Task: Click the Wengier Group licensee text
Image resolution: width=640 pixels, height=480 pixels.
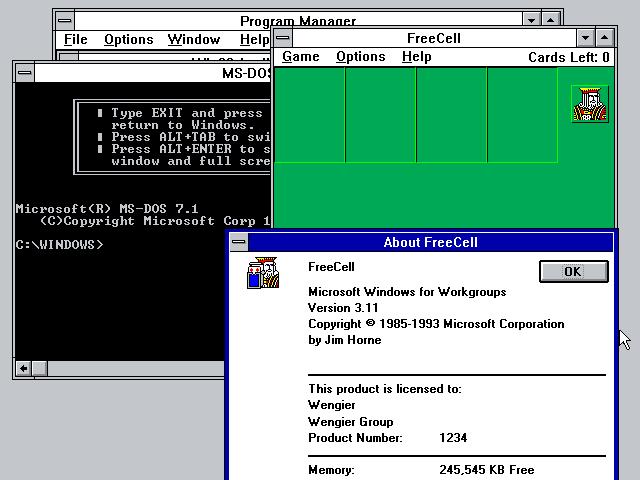Action: [x=351, y=422]
